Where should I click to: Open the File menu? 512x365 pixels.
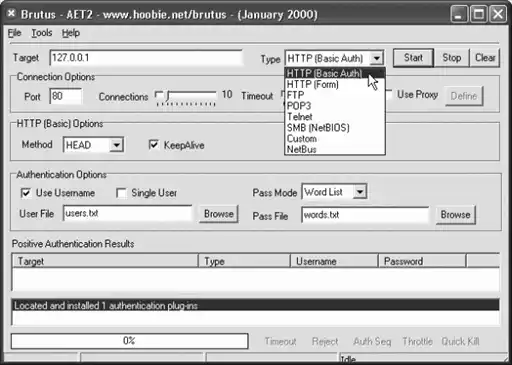coord(14,33)
